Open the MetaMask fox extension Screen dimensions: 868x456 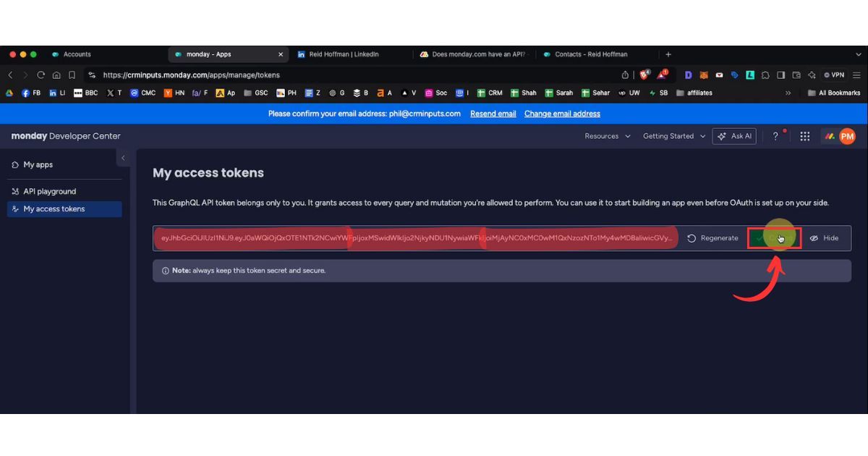tap(704, 75)
